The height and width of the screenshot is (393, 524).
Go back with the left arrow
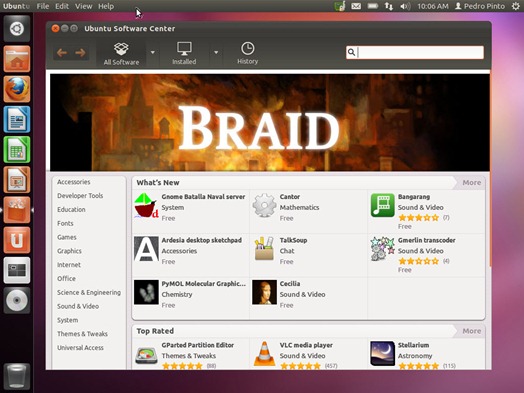62,53
